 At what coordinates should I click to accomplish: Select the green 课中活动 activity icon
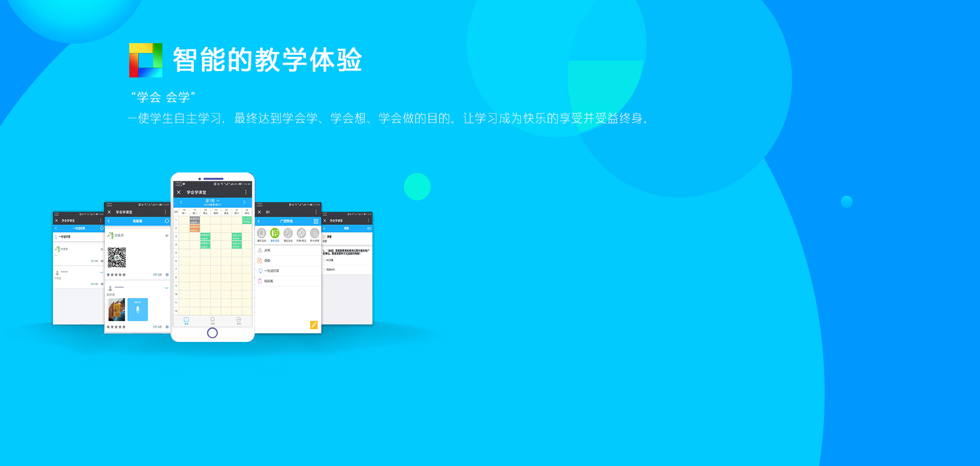point(275,234)
